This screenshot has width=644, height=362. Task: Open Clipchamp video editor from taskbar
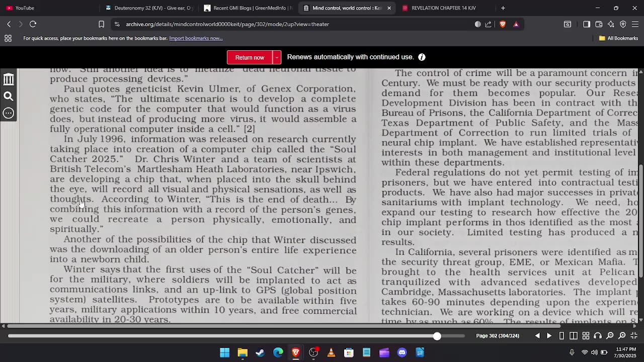point(384,353)
